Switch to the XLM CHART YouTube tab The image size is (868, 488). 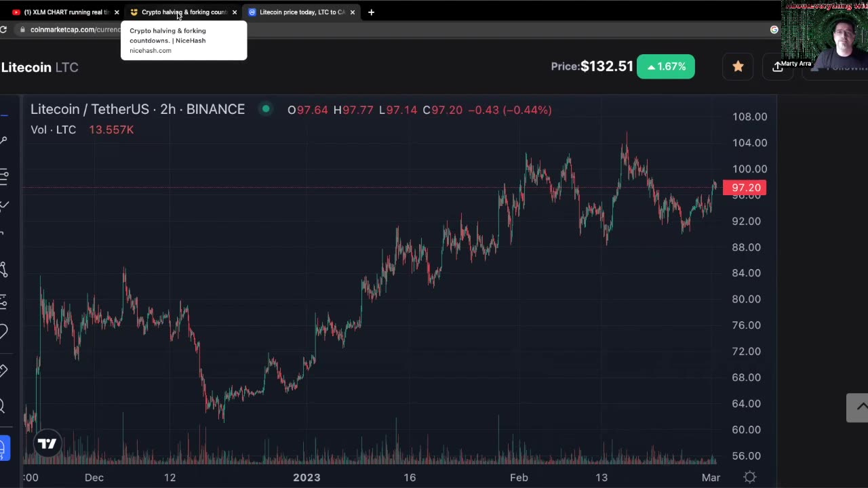(66, 12)
